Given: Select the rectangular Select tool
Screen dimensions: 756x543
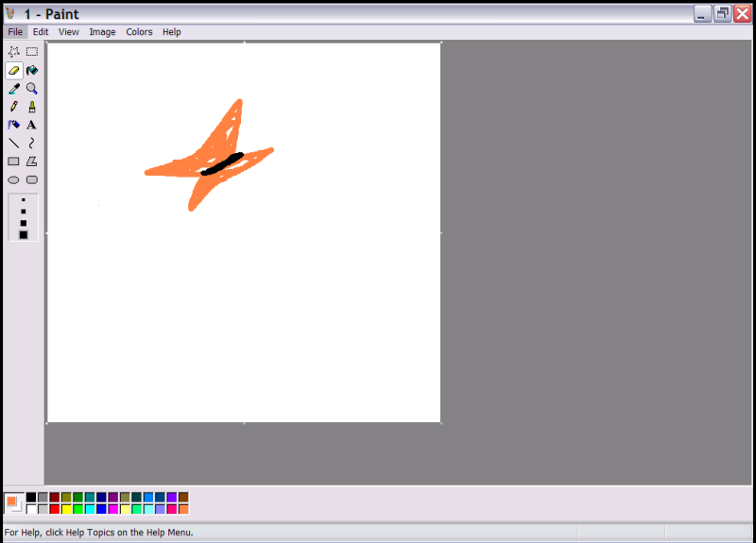Looking at the screenshot, I should pyautogui.click(x=32, y=52).
